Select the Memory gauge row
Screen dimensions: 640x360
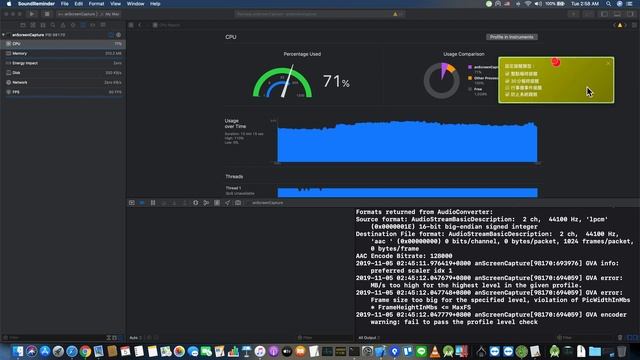point(63,53)
